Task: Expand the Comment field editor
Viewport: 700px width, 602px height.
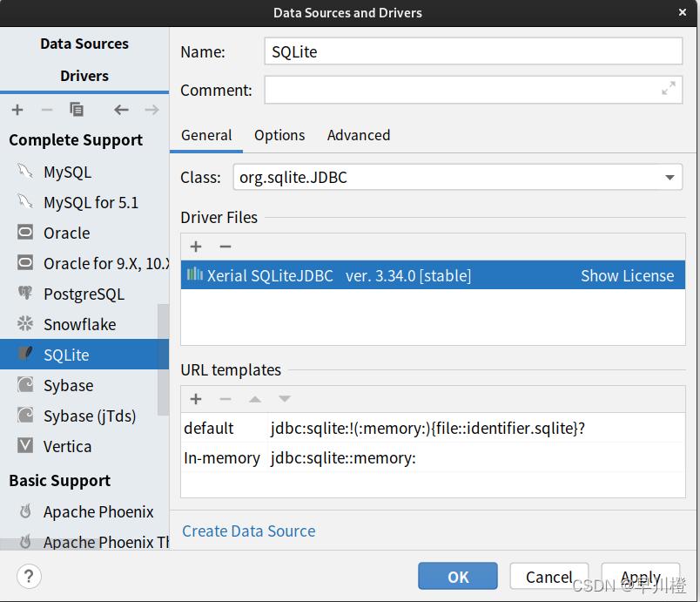Action: pyautogui.click(x=669, y=88)
